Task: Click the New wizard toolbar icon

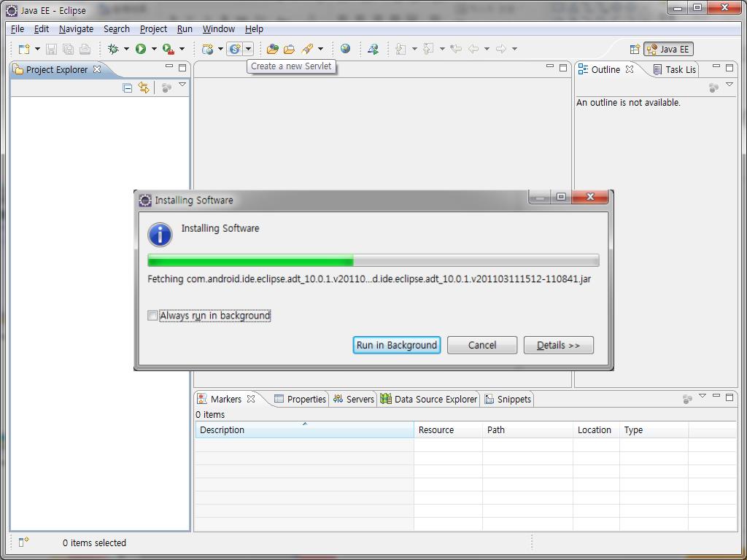Action: 24,49
